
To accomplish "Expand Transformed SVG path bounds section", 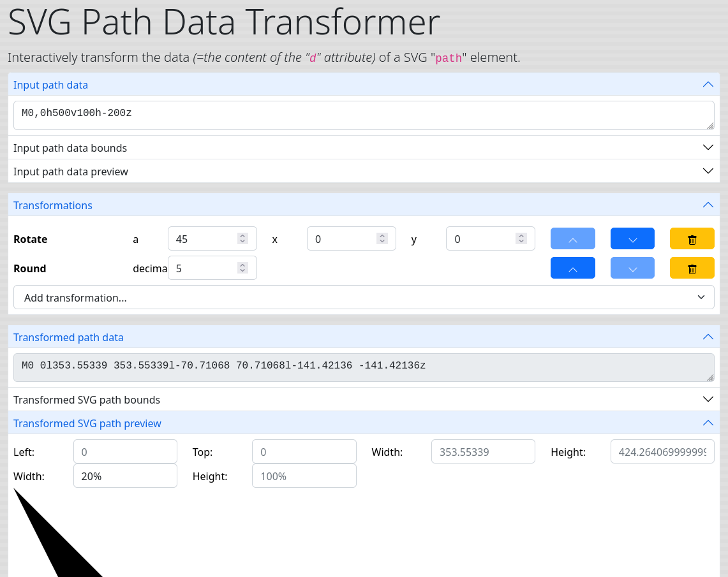I will 708,399.
